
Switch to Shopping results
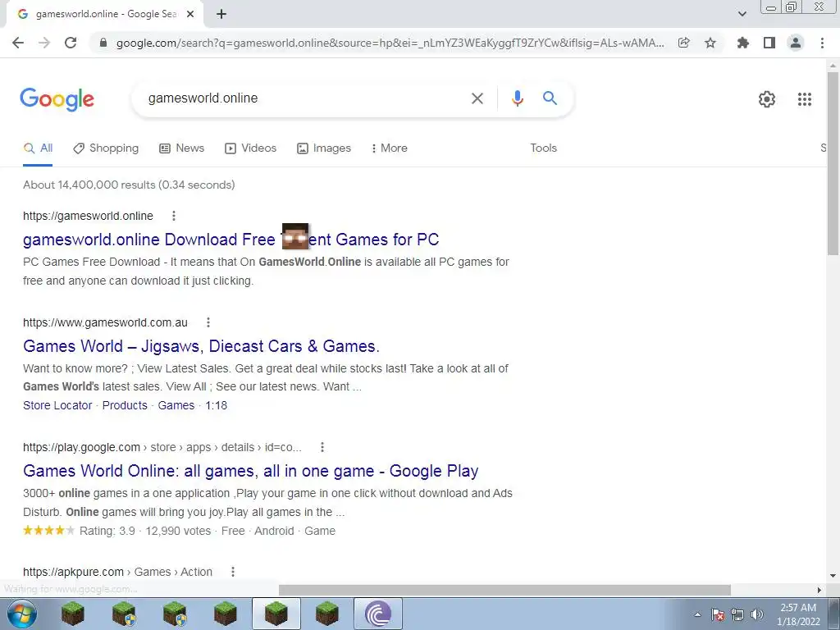pyautogui.click(x=106, y=148)
